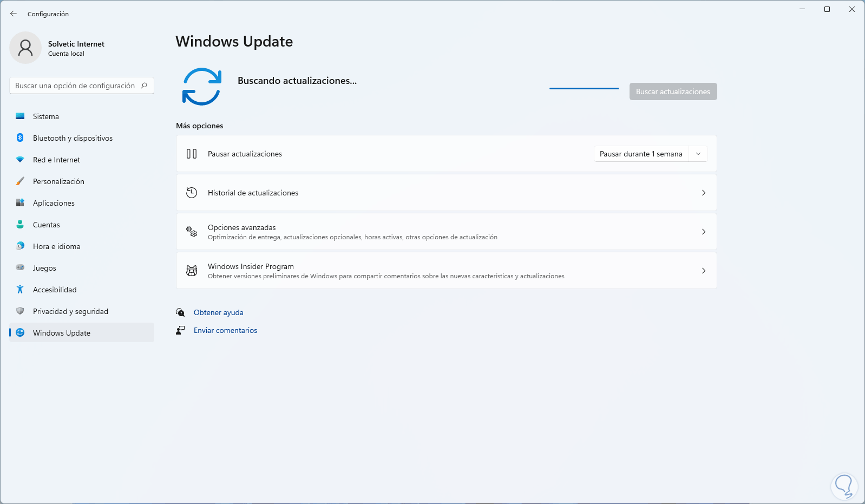This screenshot has height=504, width=865.
Task: Click the Opciones avanzadas title text
Action: pos(242,227)
